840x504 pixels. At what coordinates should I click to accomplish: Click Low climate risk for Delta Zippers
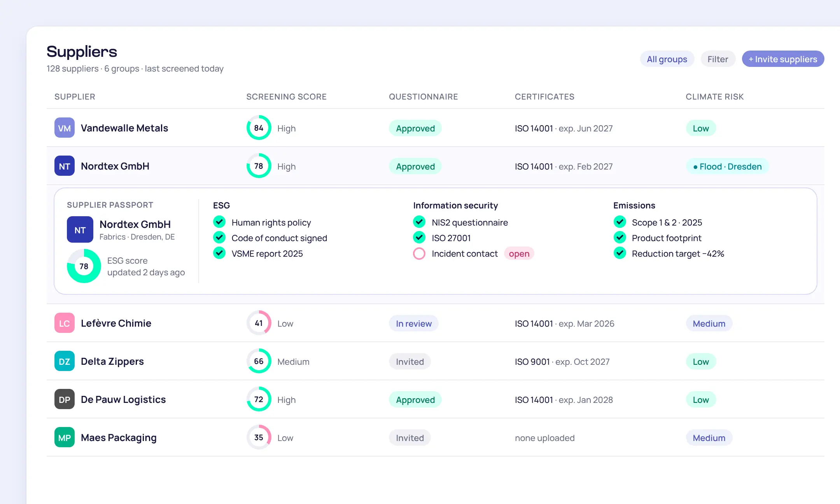[x=701, y=362]
